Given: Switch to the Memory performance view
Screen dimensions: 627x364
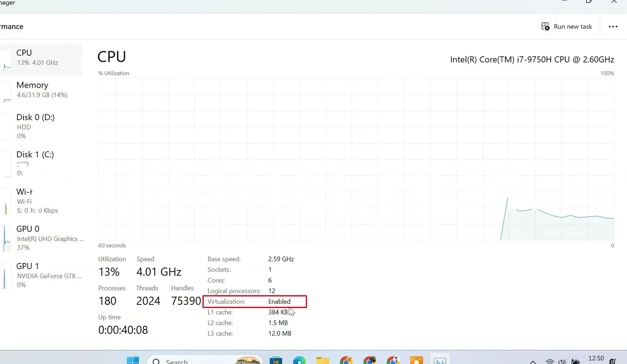Looking at the screenshot, I should [41, 92].
